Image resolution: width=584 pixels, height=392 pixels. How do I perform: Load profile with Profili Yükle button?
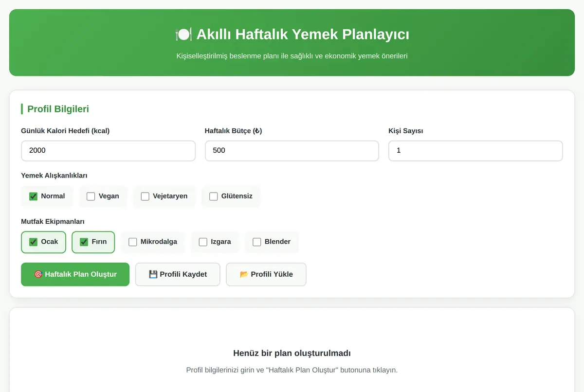pyautogui.click(x=266, y=274)
